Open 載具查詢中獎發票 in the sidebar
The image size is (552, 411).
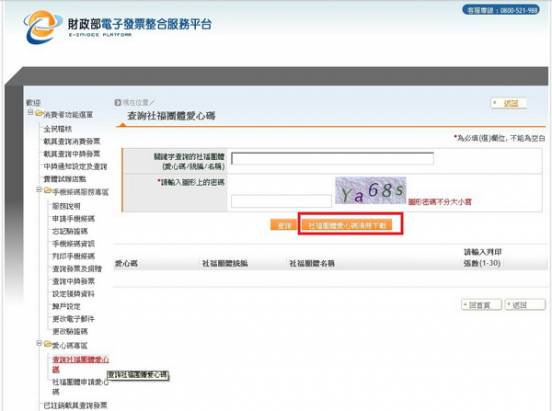(x=72, y=154)
